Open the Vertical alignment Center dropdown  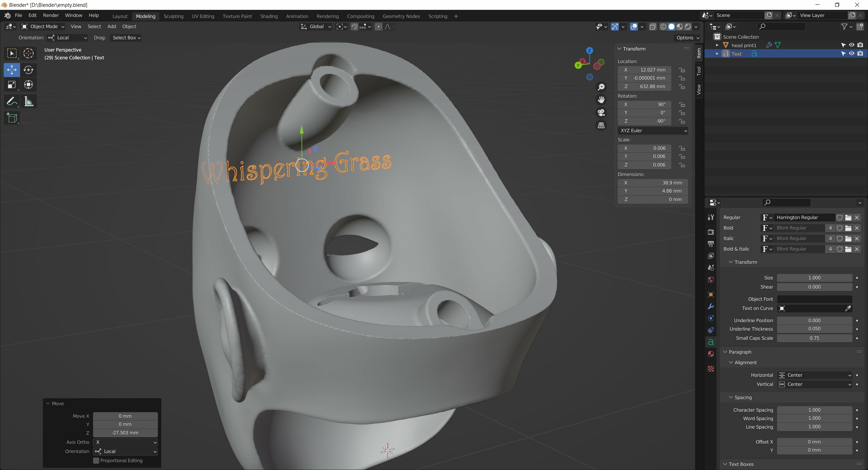tap(815, 384)
